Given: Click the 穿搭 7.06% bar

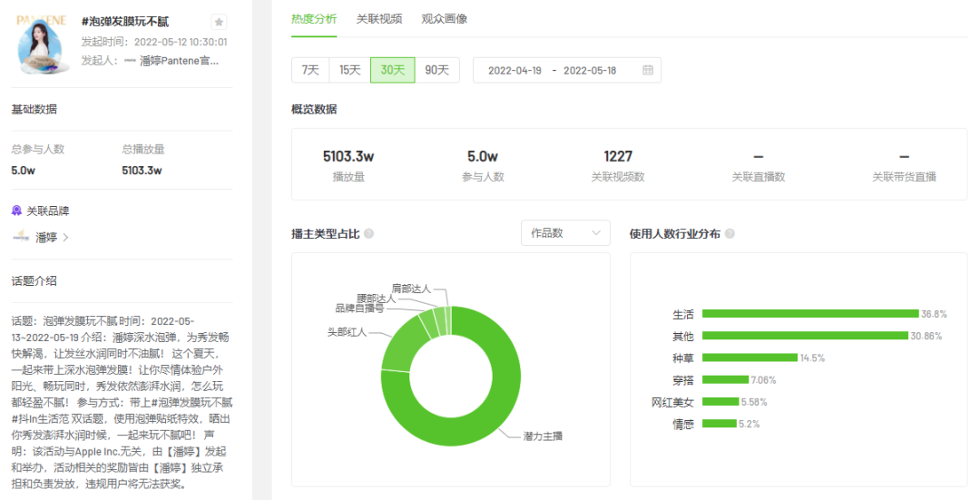Looking at the screenshot, I should point(725,379).
